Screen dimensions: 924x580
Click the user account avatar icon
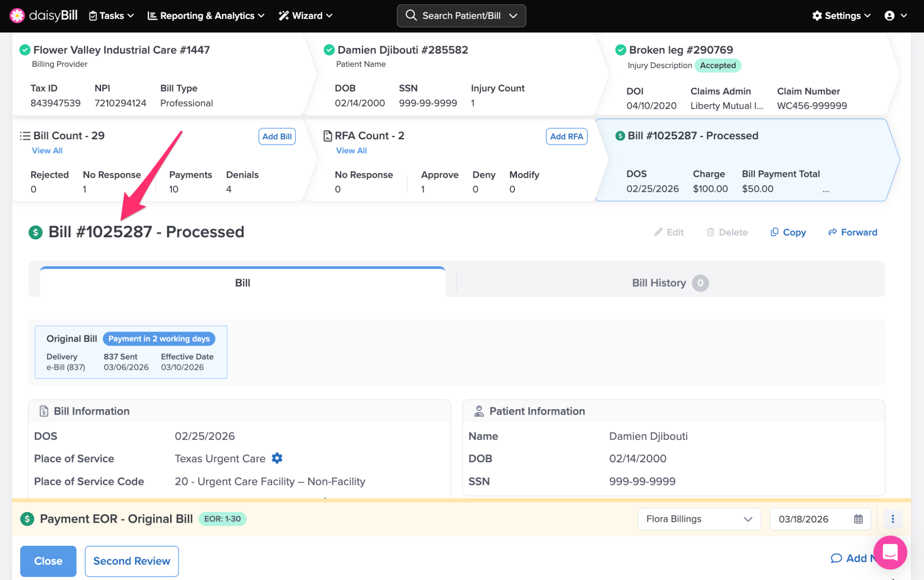pyautogui.click(x=889, y=16)
